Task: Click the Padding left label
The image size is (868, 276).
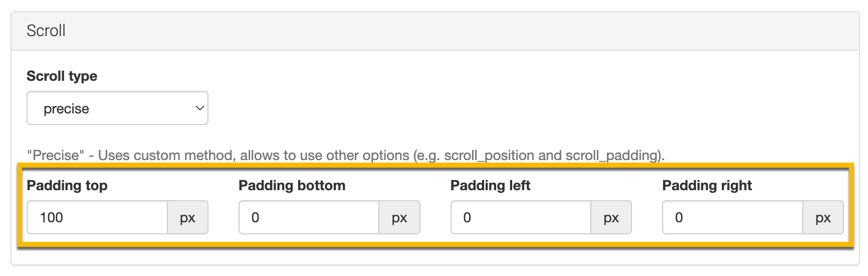Action: (x=490, y=186)
